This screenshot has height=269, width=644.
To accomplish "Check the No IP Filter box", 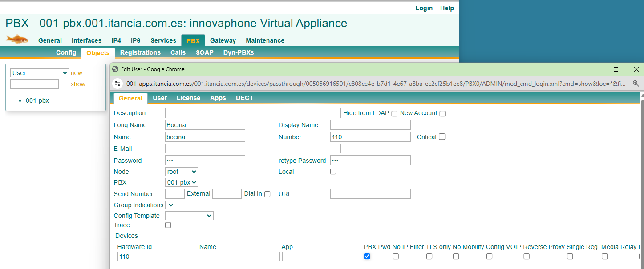I will coord(396,256).
